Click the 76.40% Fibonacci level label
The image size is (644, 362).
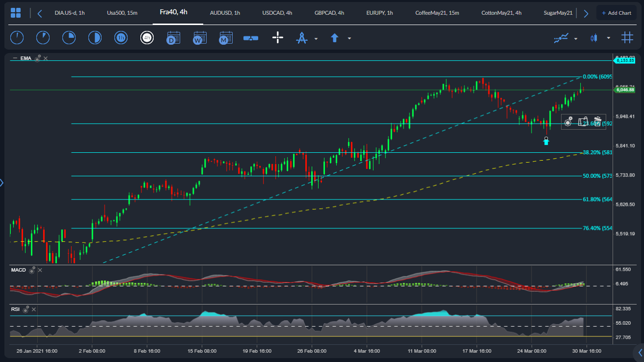[597, 228]
